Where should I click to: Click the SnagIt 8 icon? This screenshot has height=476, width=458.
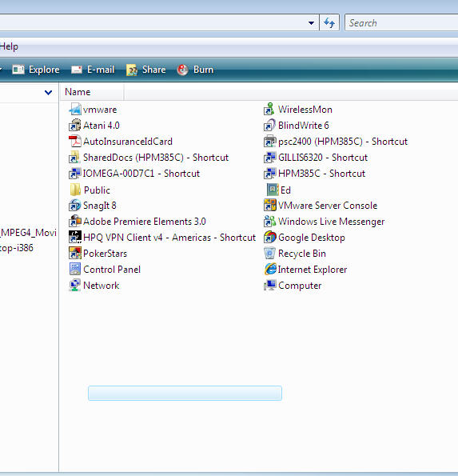75,206
